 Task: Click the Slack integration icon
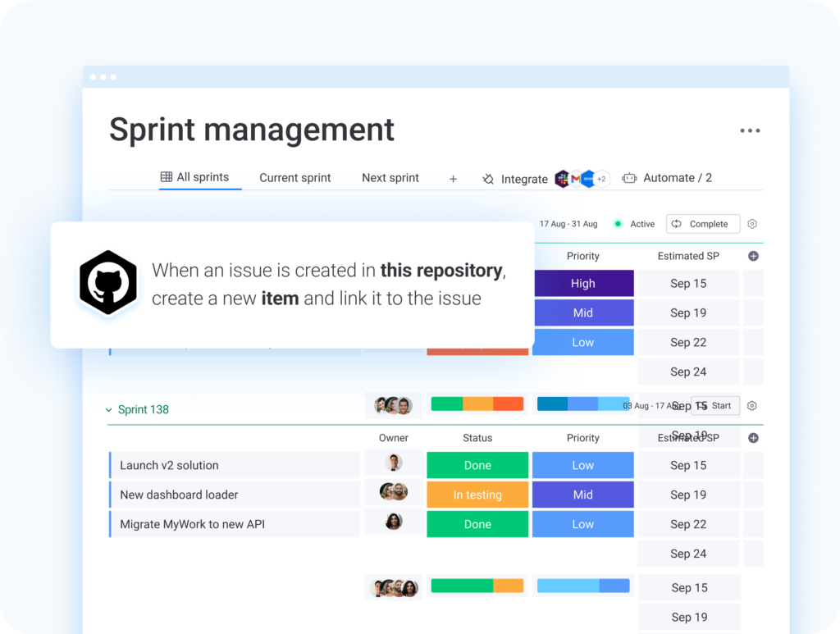click(x=562, y=179)
